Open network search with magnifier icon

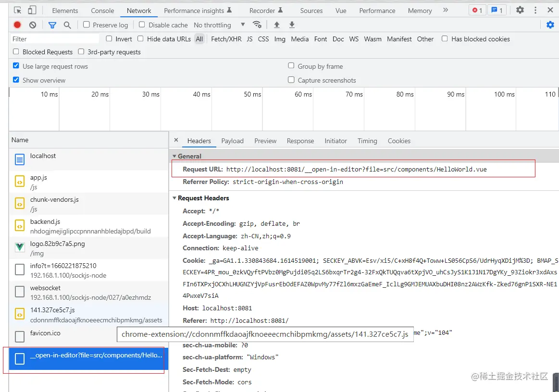click(x=67, y=25)
